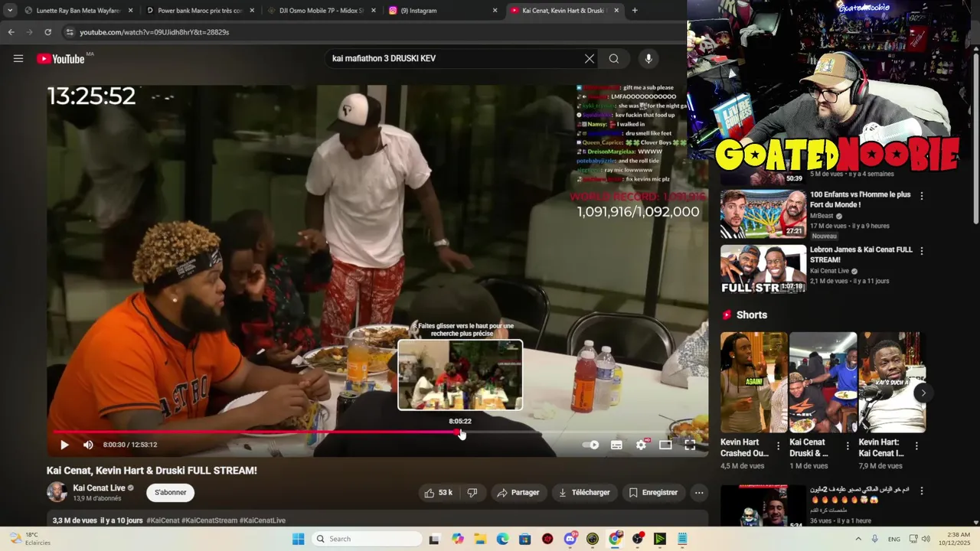Viewport: 980px width, 551px height.
Task: Open options for Kevin Hart: Kai Cenat short
Action: click(x=916, y=446)
